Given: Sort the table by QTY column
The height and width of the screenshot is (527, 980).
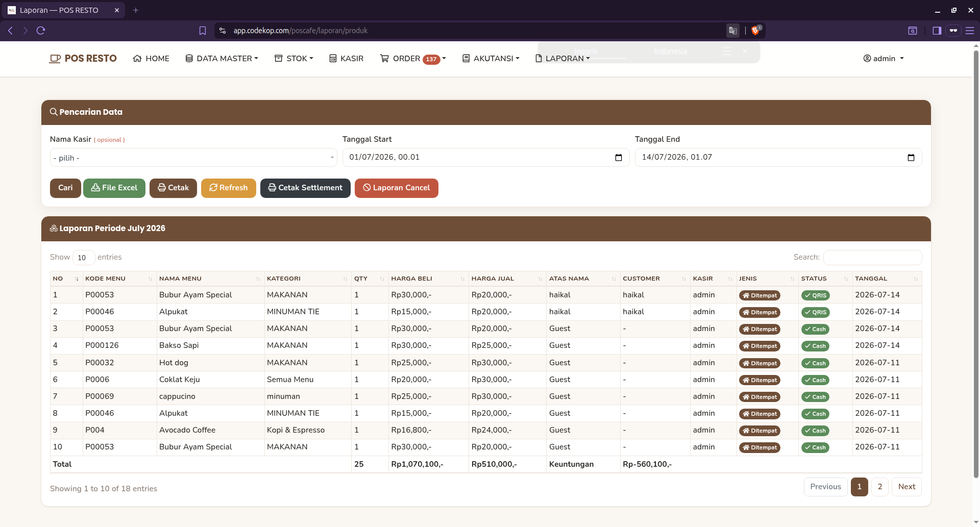Looking at the screenshot, I should [x=370, y=279].
